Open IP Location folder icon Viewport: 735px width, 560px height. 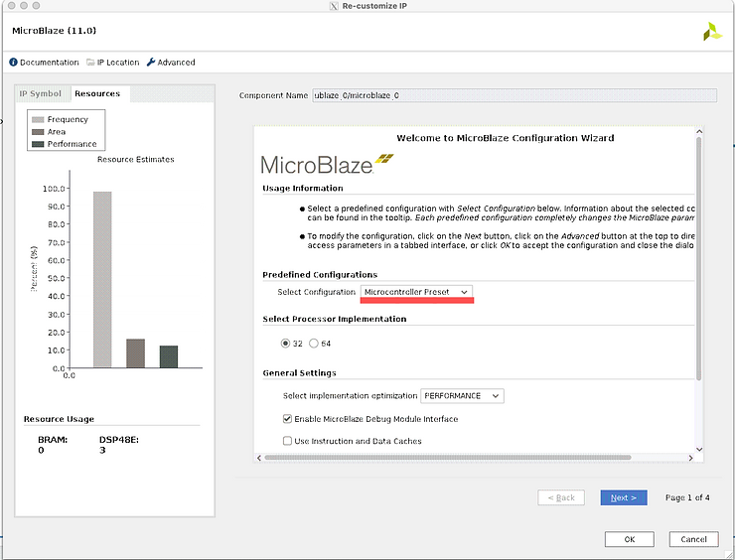tap(90, 63)
